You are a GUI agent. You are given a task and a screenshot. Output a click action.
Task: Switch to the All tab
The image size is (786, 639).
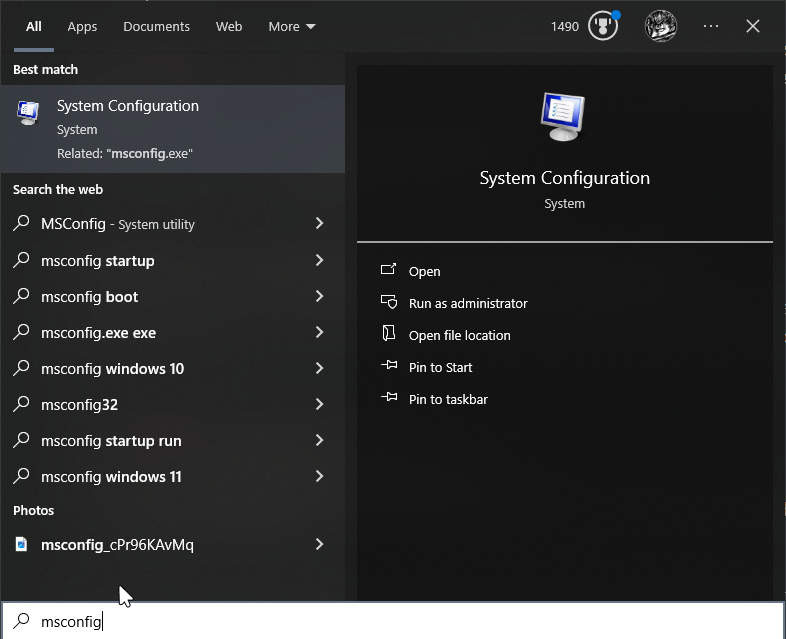click(x=34, y=27)
